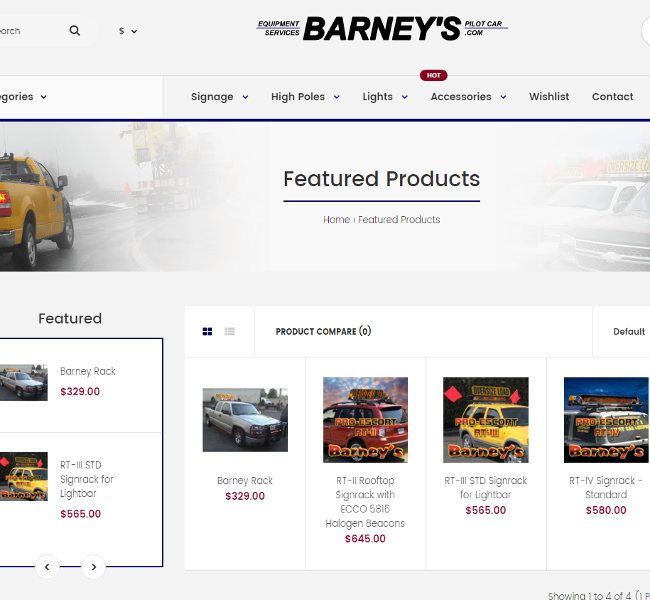Open the Contact page
Image resolution: width=650 pixels, height=600 pixels.
pyautogui.click(x=612, y=97)
